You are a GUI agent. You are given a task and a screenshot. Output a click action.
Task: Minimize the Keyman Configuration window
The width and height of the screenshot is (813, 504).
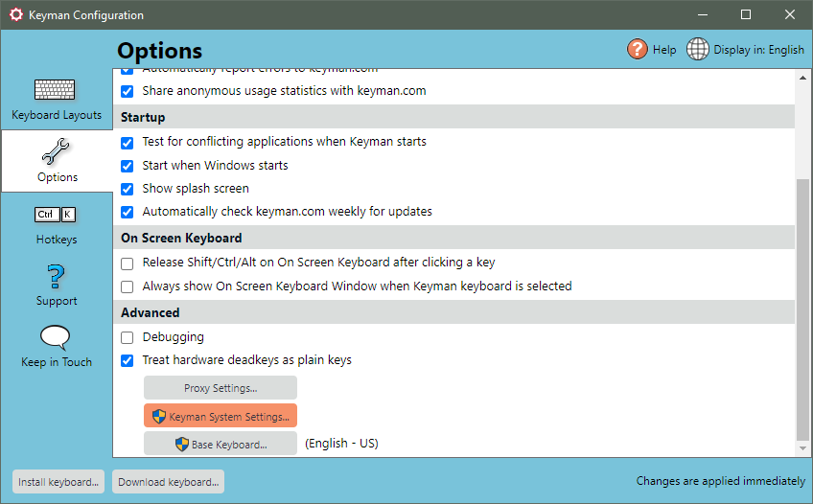point(703,14)
